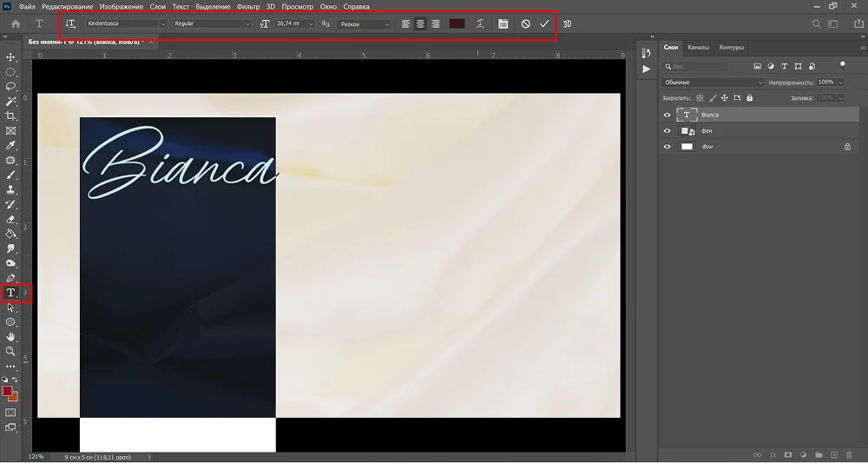The width and height of the screenshot is (868, 463).
Task: Expand the Непрозрачность opacity dropdown arrow
Action: tap(841, 83)
